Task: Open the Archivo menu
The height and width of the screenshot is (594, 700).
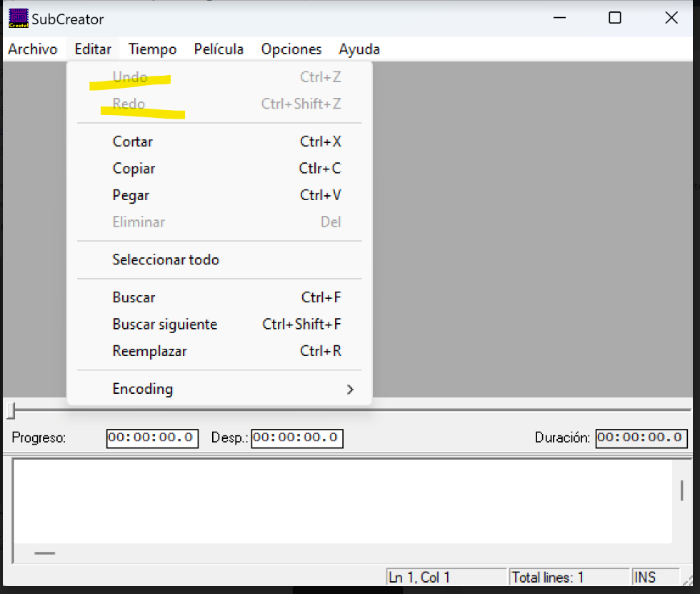Action: (33, 49)
